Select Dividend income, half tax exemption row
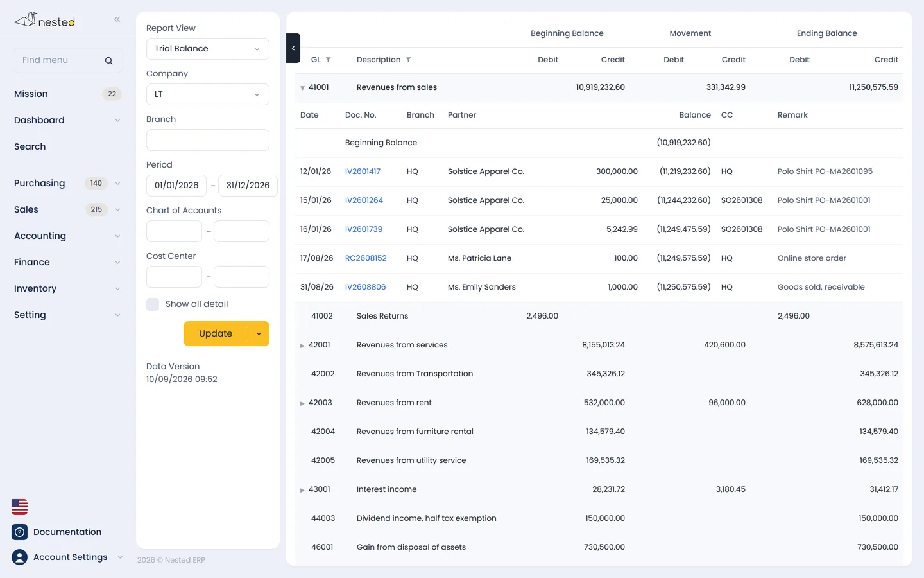 (599, 518)
